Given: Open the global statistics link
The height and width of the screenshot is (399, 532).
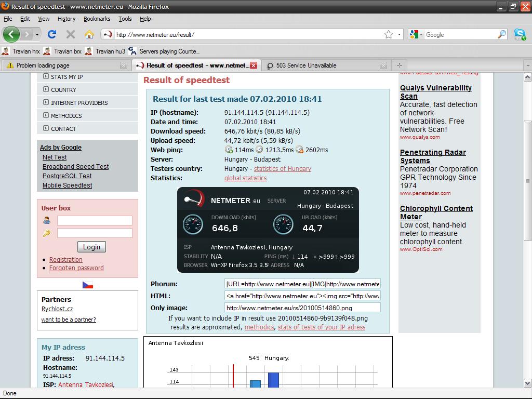Looking at the screenshot, I should (x=245, y=178).
